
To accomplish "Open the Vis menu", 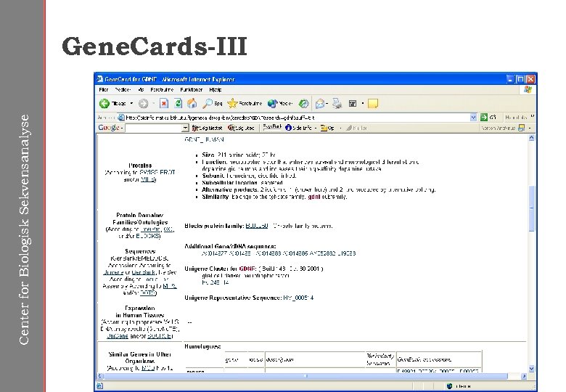I will tap(141, 89).
